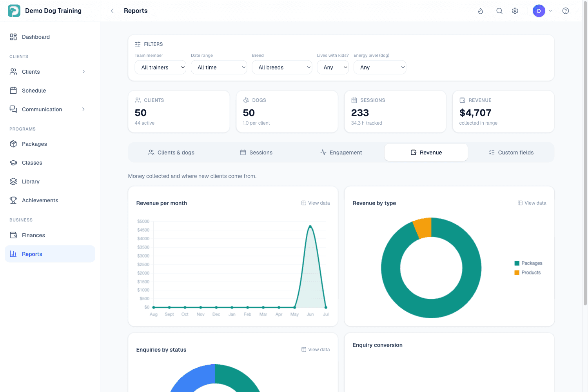Click the Filters sliders icon

pos(138,44)
